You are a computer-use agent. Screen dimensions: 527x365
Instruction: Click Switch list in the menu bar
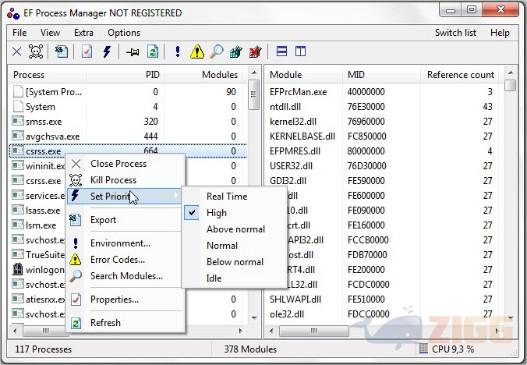[x=455, y=33]
